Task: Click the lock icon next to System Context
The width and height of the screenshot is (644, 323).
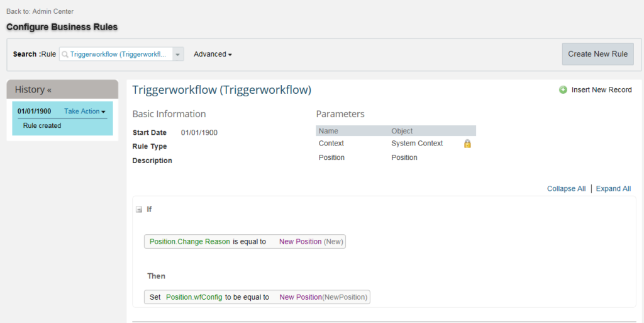Action: pos(467,144)
